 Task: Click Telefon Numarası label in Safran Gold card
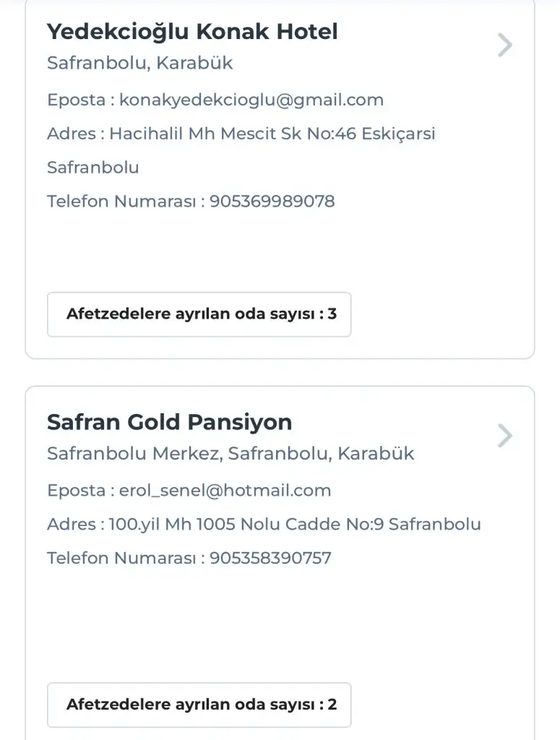click(x=121, y=558)
